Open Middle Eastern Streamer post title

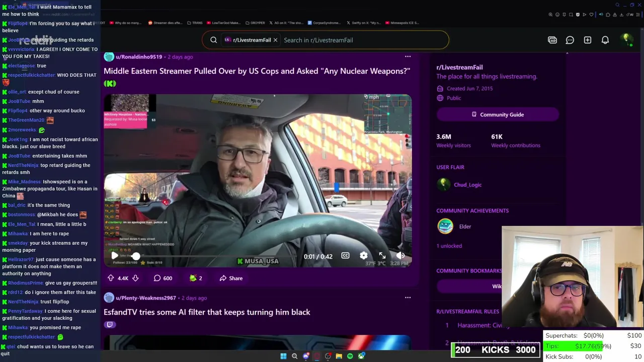(257, 71)
